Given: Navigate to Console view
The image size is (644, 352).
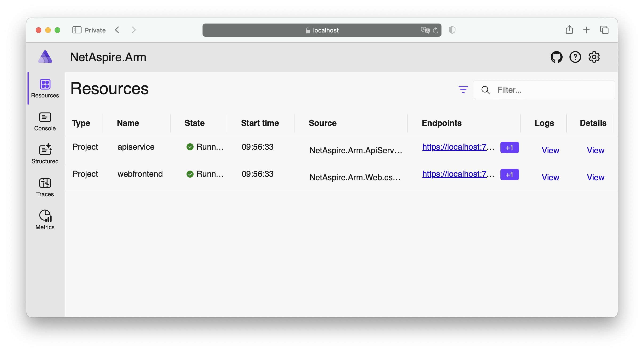Looking at the screenshot, I should click(x=45, y=121).
